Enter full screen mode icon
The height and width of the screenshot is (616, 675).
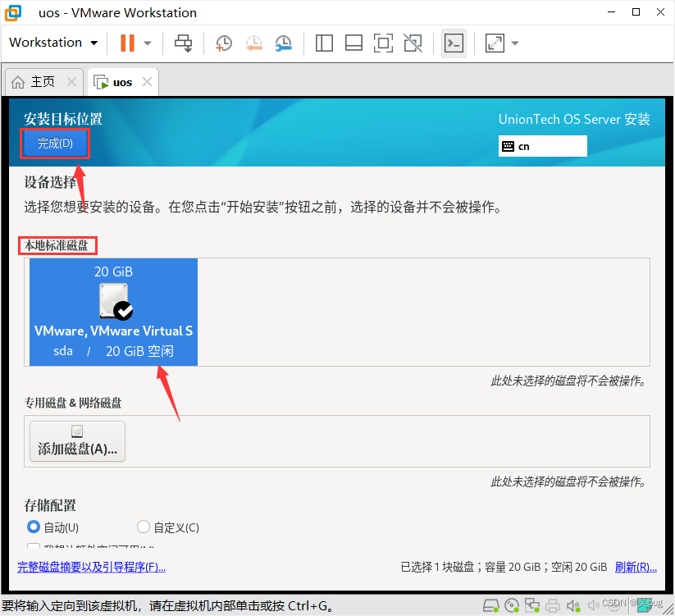pos(383,43)
